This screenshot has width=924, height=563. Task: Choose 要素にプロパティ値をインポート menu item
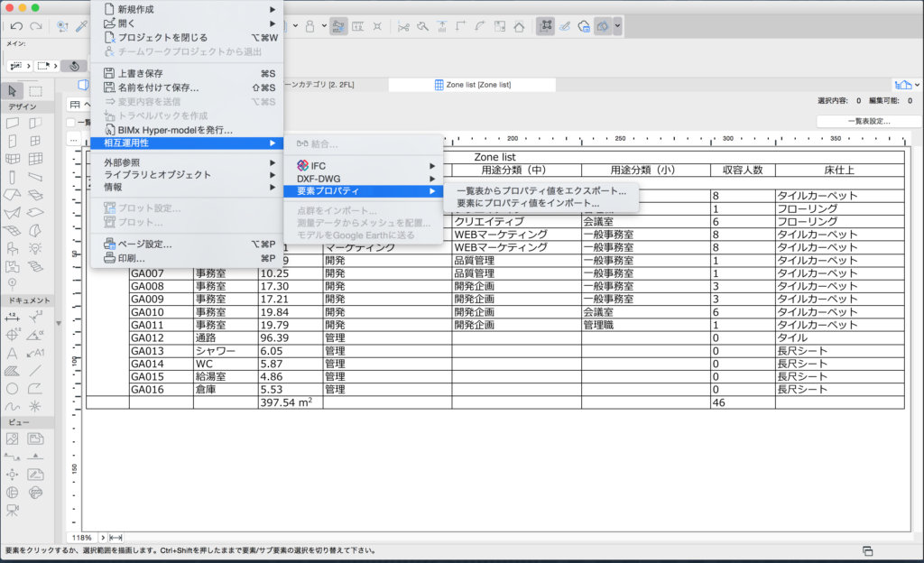click(x=527, y=204)
